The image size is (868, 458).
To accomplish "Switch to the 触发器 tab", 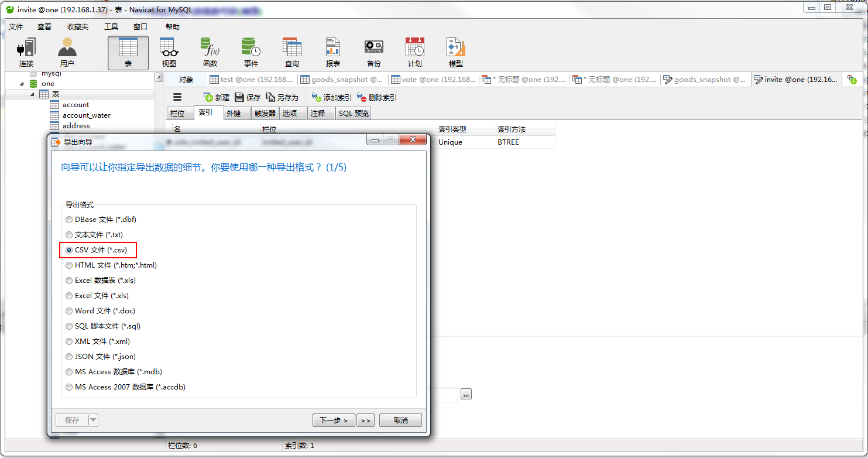I will coord(265,114).
